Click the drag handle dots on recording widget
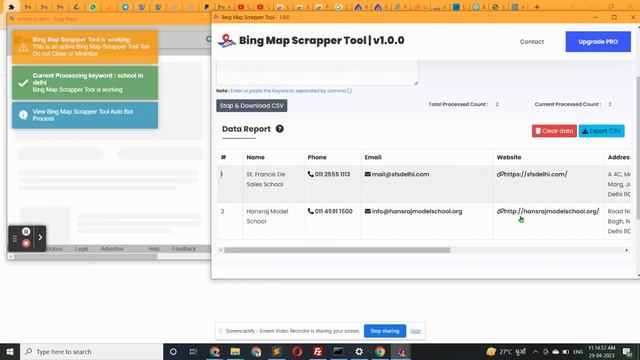 (15, 238)
